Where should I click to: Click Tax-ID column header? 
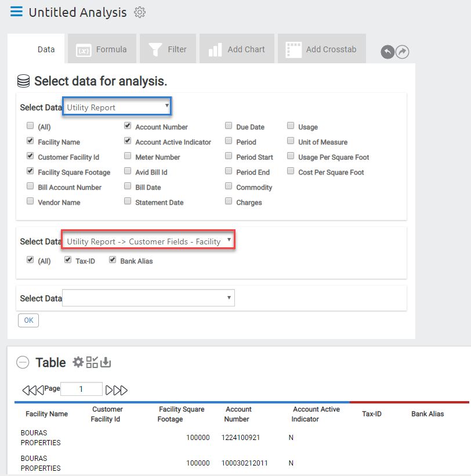(372, 414)
